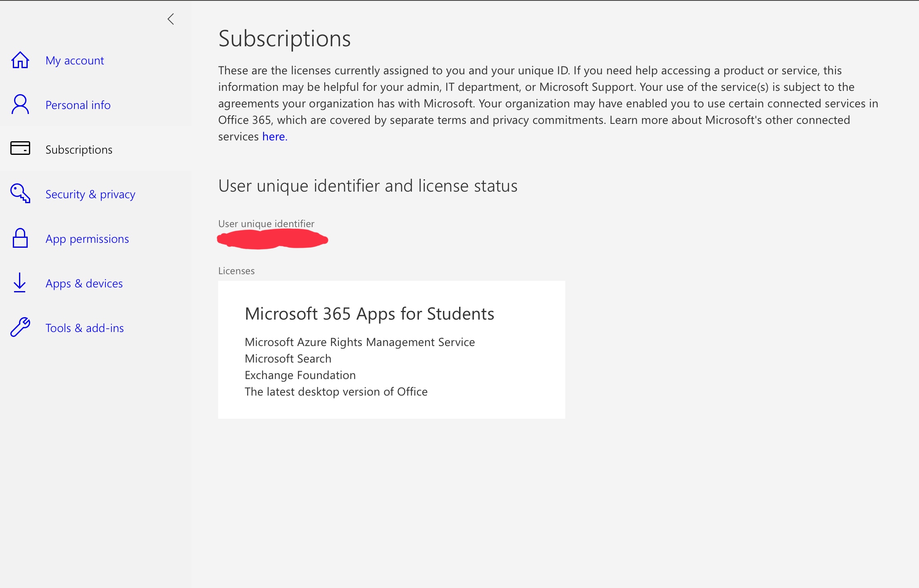Click the Tools & add-ins wrench icon
Viewport: 919px width, 588px height.
(20, 327)
